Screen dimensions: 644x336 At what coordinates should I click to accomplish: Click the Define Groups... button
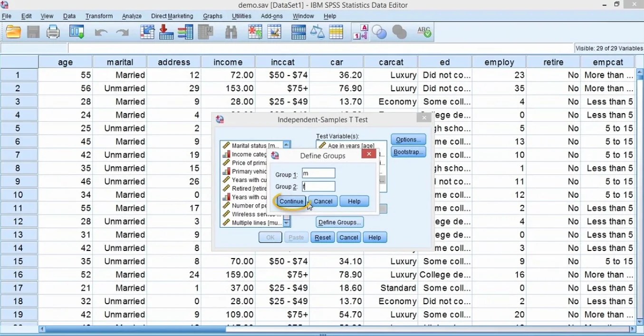coord(339,222)
